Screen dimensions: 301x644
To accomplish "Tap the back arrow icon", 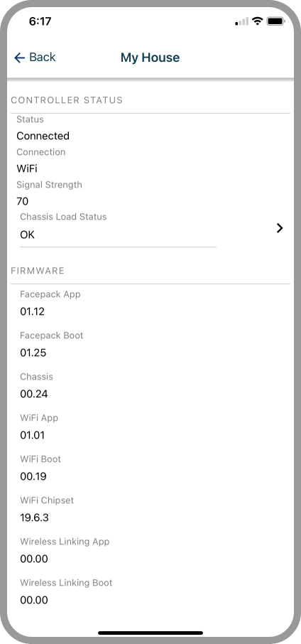I will [x=19, y=58].
